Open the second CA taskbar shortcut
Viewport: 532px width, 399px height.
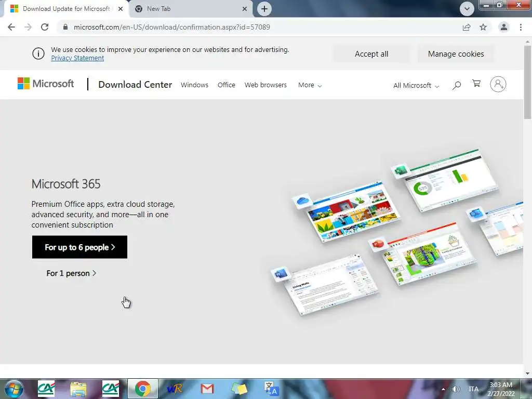[x=111, y=389]
